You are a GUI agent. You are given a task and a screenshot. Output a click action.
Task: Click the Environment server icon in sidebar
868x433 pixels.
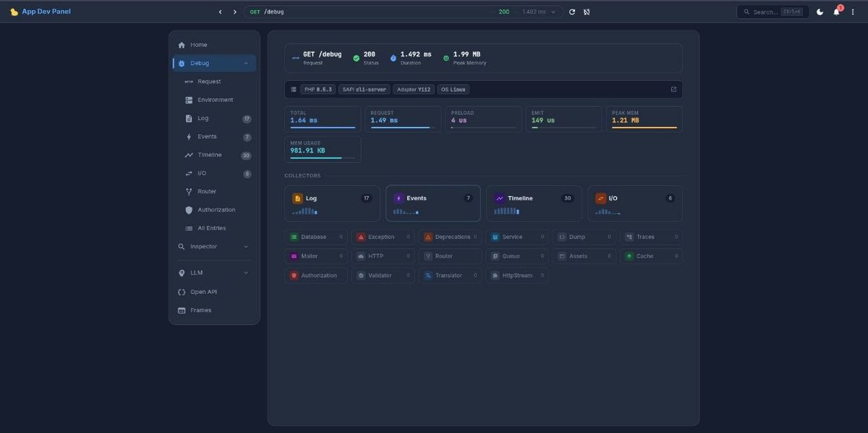(x=189, y=100)
